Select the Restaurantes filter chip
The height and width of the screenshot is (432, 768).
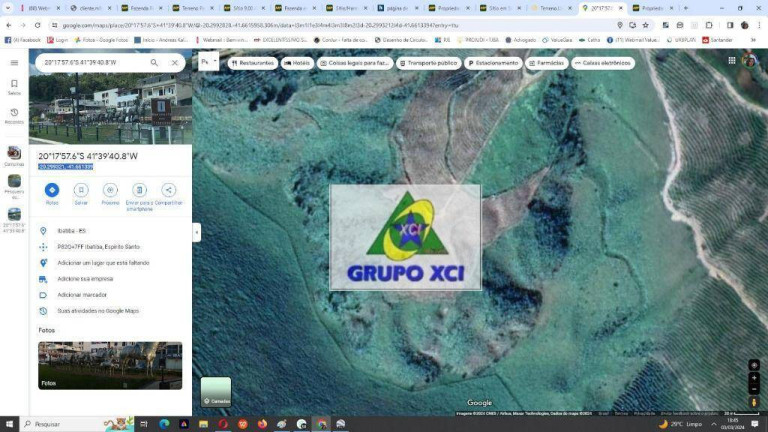click(x=253, y=63)
